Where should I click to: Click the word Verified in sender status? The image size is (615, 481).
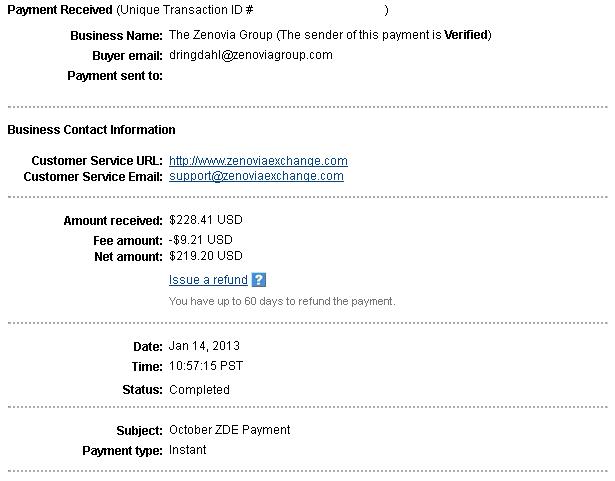[466, 35]
